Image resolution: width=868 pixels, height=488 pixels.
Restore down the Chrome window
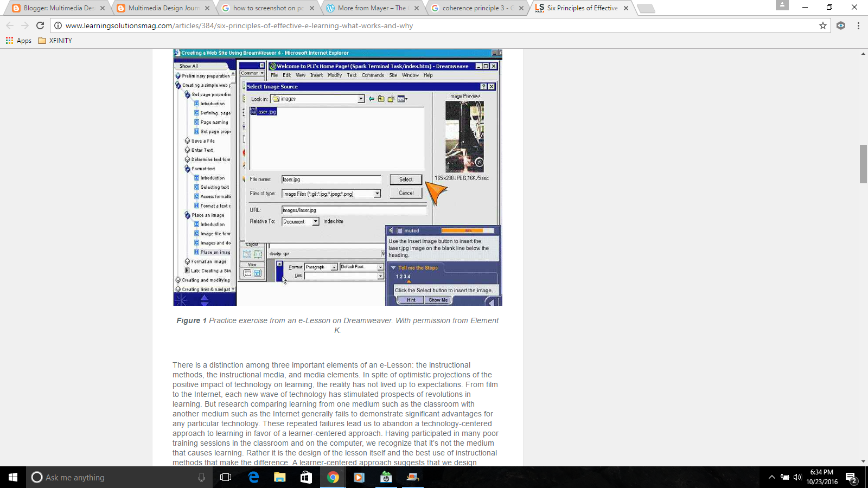tap(829, 7)
